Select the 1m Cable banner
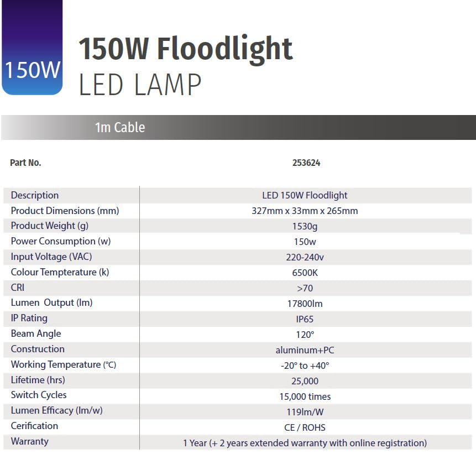Image resolution: width=476 pixels, height=454 pixels. [x=120, y=127]
